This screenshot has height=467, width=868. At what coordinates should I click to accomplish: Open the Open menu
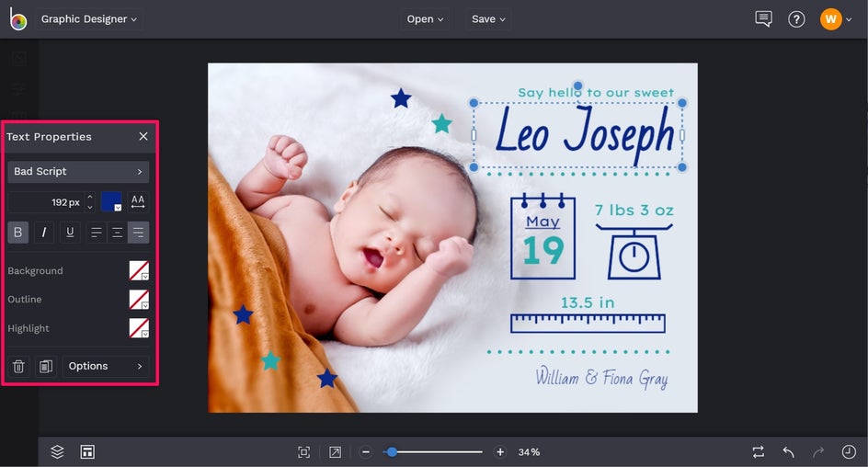pos(425,18)
